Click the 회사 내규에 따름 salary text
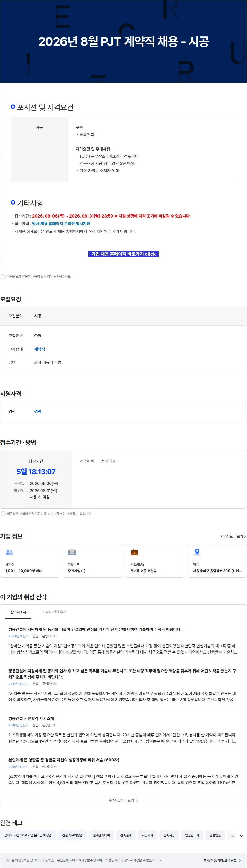This screenshot has height=868, width=247. [48, 362]
